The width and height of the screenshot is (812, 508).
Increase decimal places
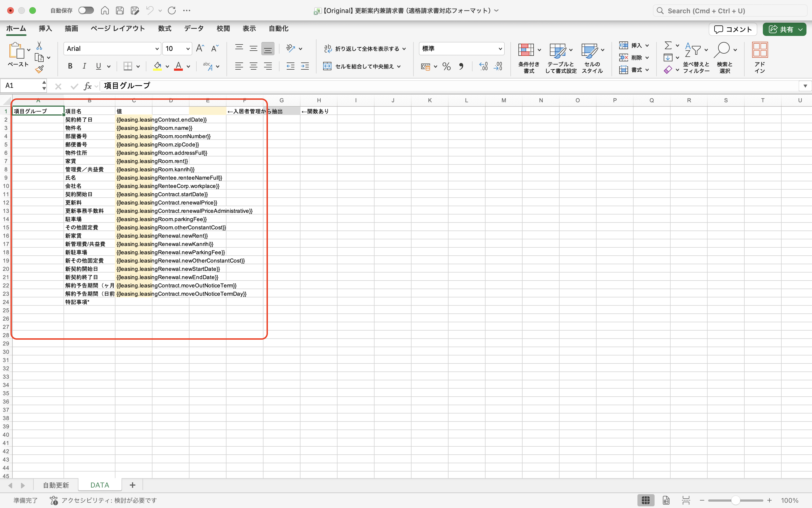click(x=483, y=66)
